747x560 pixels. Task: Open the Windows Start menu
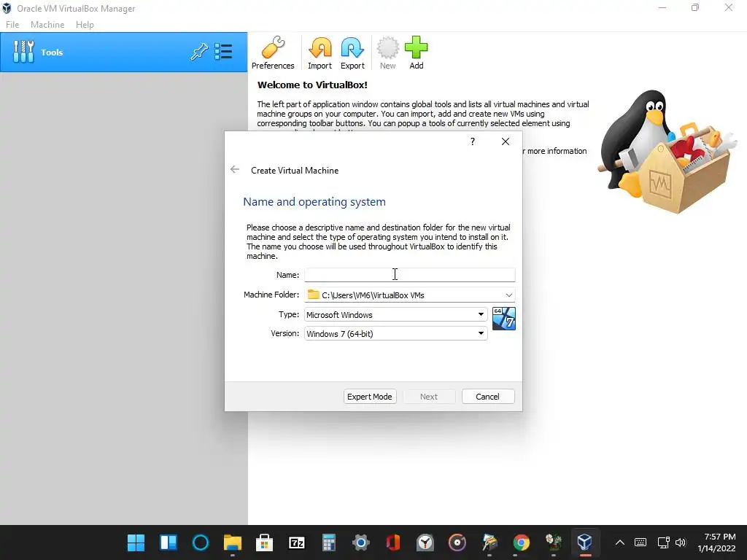[136, 542]
